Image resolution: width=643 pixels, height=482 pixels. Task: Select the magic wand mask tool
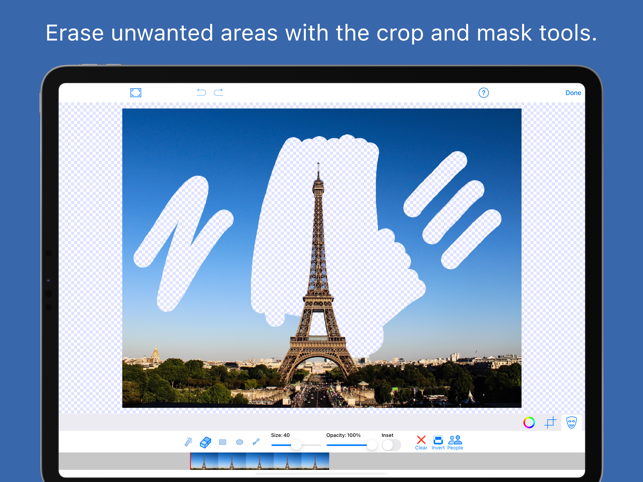point(188,442)
